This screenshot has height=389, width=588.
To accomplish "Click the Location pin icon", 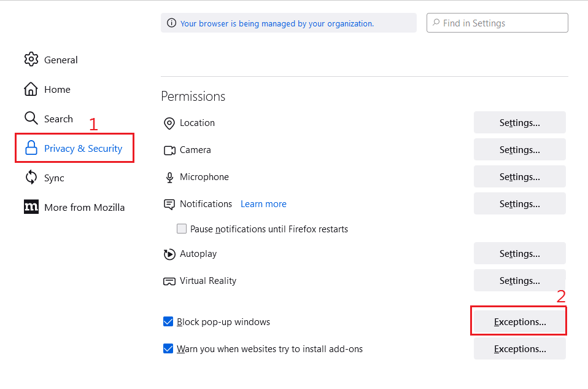I will click(x=169, y=124).
